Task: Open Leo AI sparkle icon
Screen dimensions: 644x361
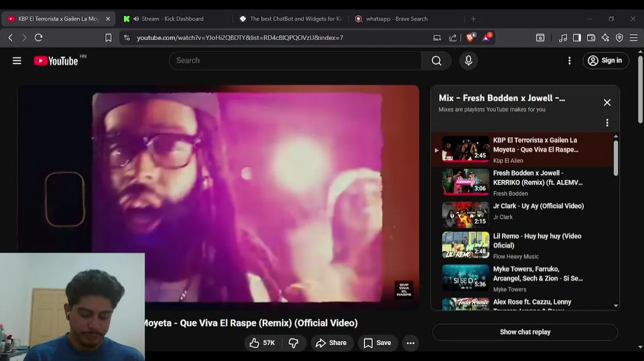Action: click(605, 38)
